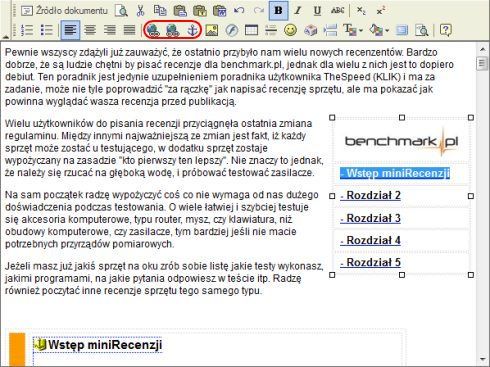This screenshot has height=367, width=490.
Task: Open the Źródło dokumentu source view
Action: tap(64, 11)
